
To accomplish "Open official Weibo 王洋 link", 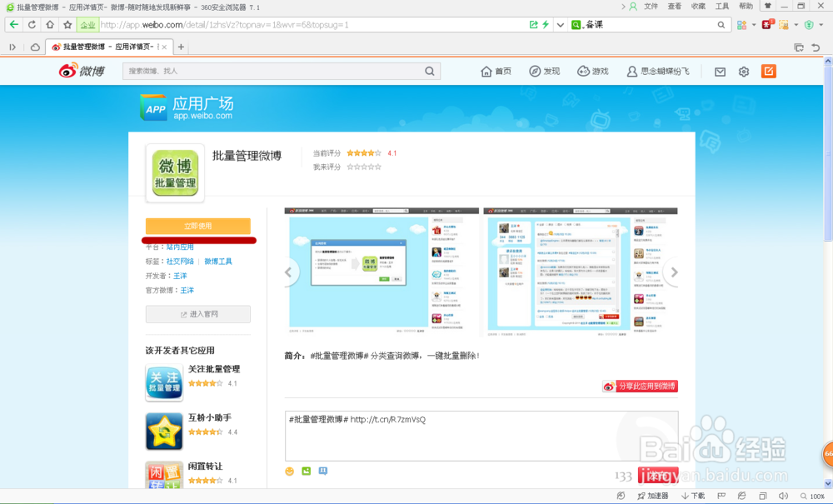I will [187, 290].
